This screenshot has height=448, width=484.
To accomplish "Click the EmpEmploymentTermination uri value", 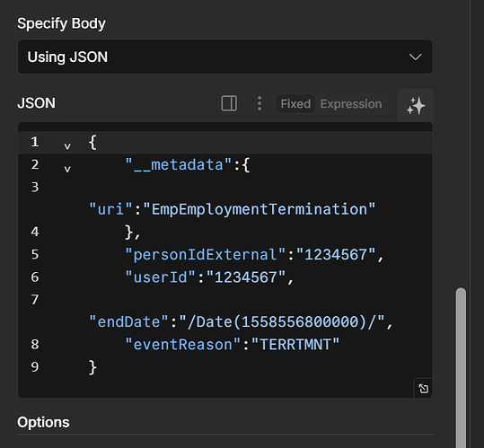I will pyautogui.click(x=259, y=209).
